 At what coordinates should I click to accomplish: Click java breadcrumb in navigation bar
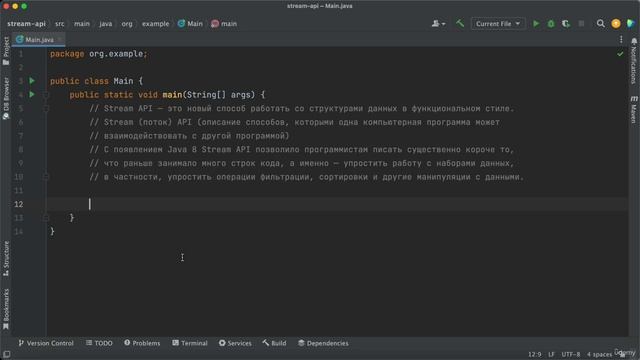[x=105, y=24]
